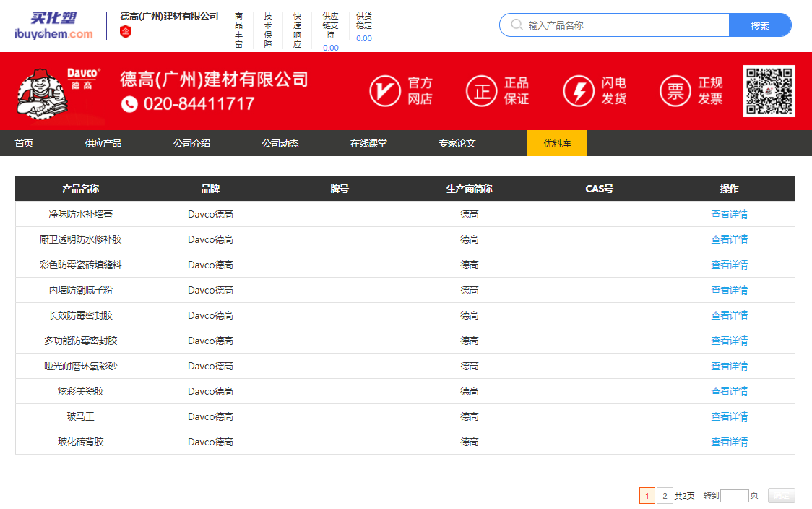The image size is (812, 509).
Task: Click the 官方网店 checkmark icon
Action: (385, 90)
